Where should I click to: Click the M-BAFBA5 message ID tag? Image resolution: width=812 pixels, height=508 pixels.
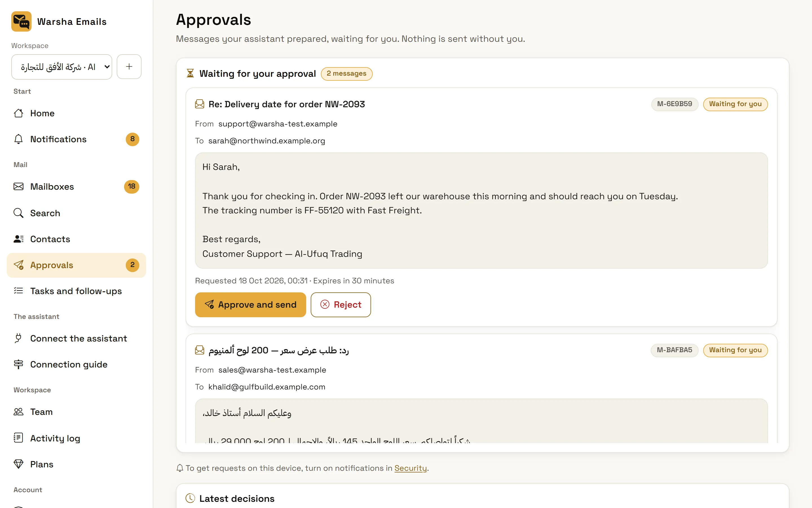point(674,351)
